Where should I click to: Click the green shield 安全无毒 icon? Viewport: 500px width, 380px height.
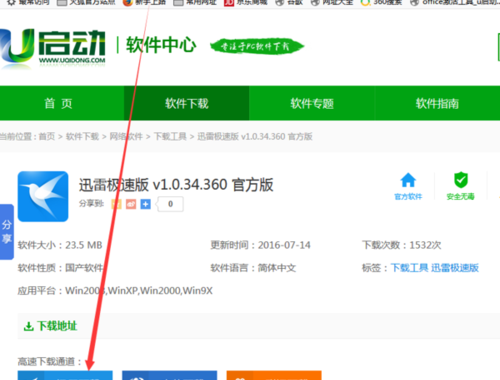461,180
